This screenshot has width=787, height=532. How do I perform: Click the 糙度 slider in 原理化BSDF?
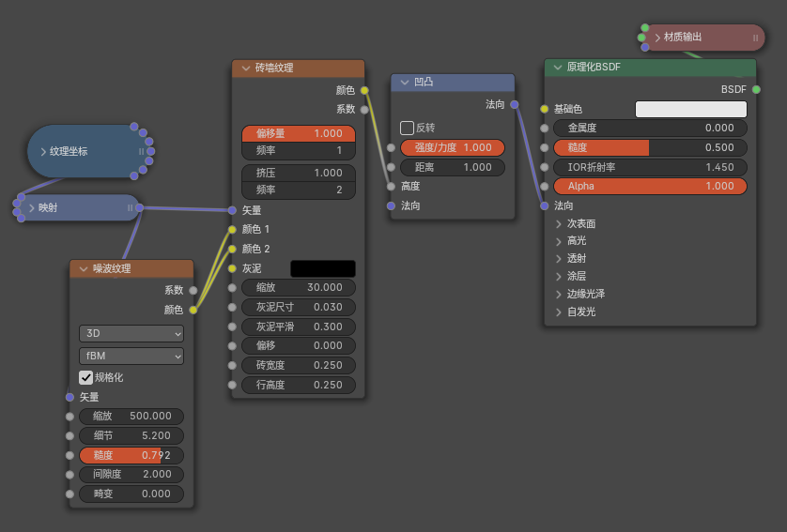[650, 147]
